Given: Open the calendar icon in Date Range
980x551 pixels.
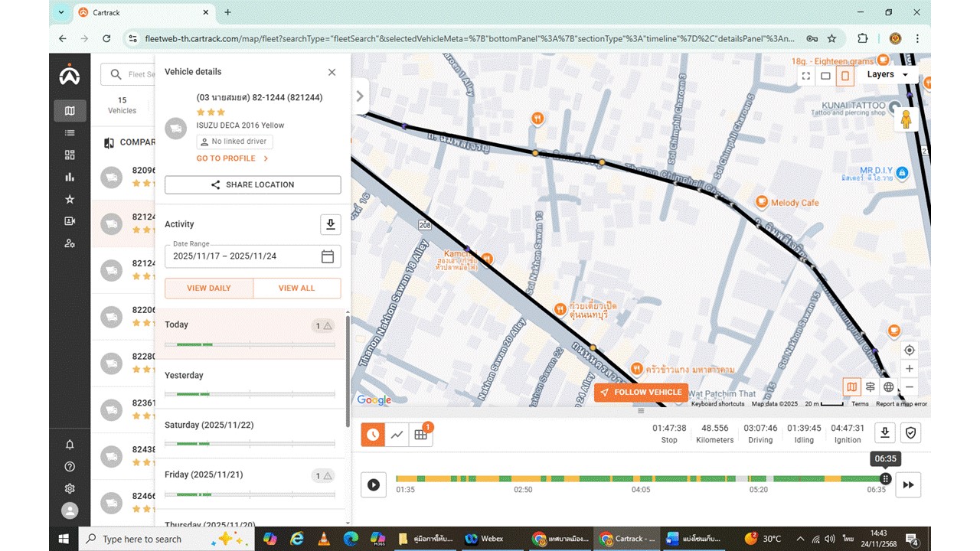Looking at the screenshot, I should coord(328,256).
